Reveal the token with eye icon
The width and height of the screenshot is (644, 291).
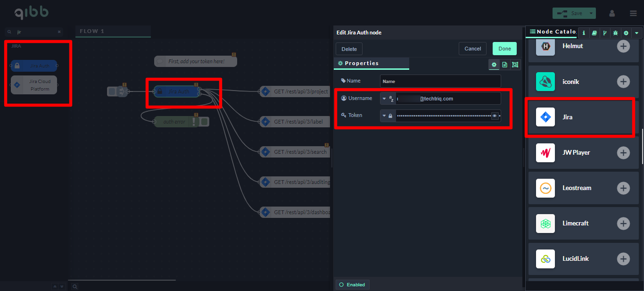[495, 116]
